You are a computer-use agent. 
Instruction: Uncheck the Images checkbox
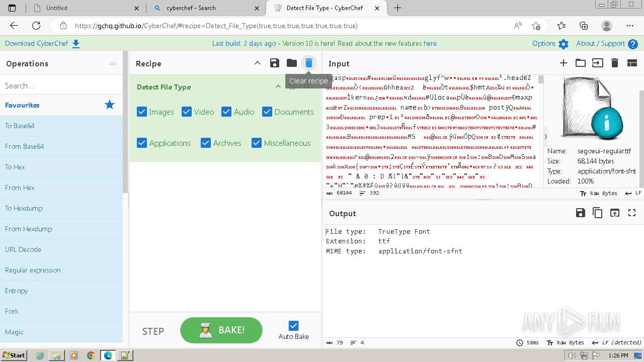(x=142, y=112)
